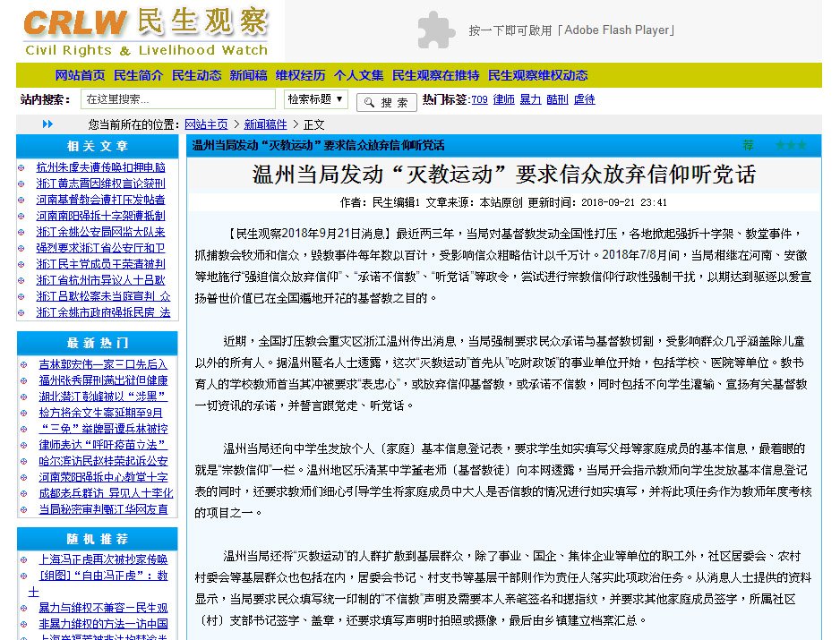This screenshot has width=840, height=640.
Task: Open the 维权经历 menu item
Action: (x=300, y=75)
